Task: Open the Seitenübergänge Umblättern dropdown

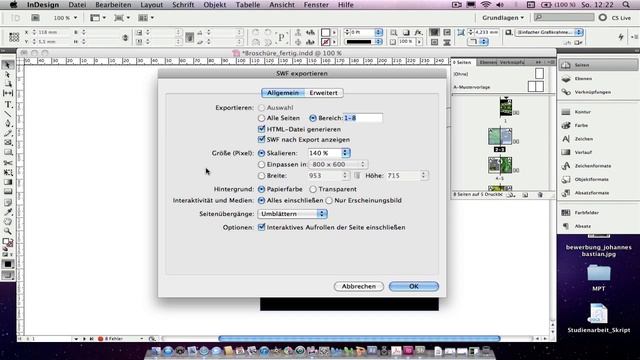Action: pyautogui.click(x=292, y=214)
